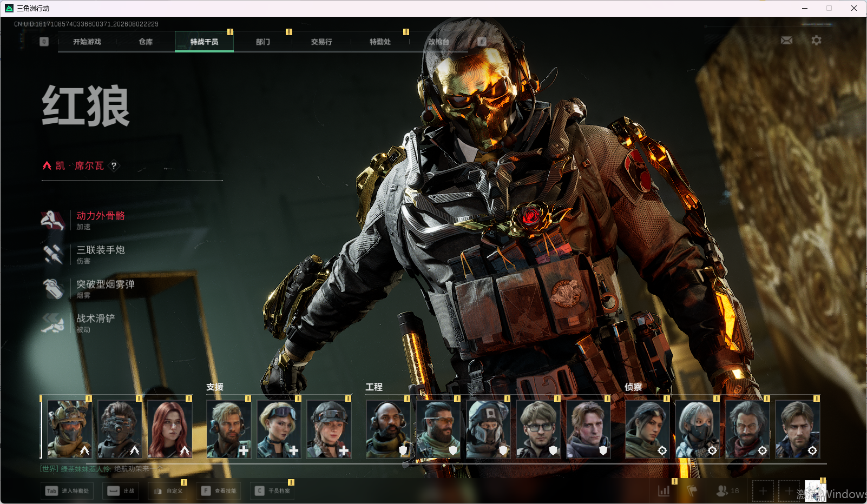Screen dimensions: 867x504
Task: Select the dark-haired female recon operator
Action: pos(647,429)
